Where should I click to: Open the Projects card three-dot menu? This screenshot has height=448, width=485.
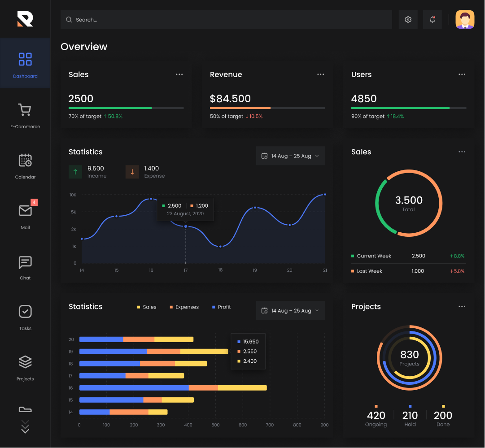pyautogui.click(x=462, y=306)
